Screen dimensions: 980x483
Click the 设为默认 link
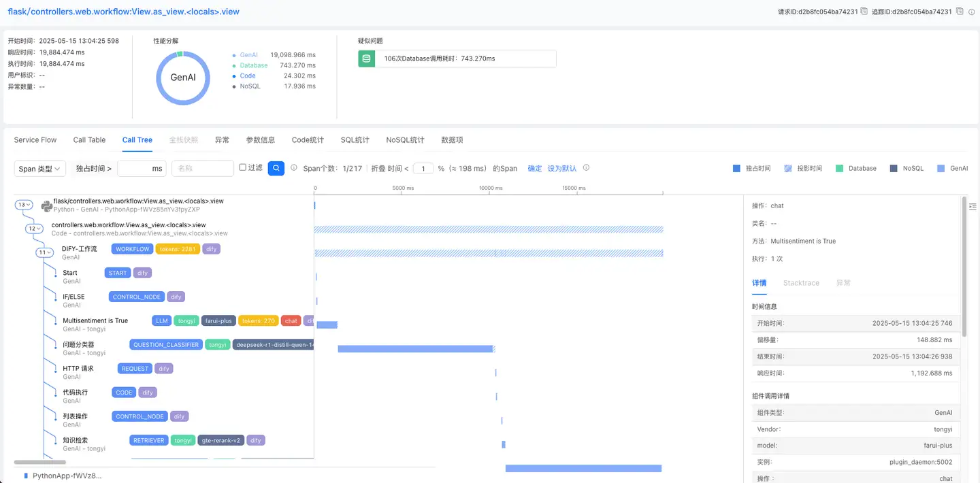point(561,168)
